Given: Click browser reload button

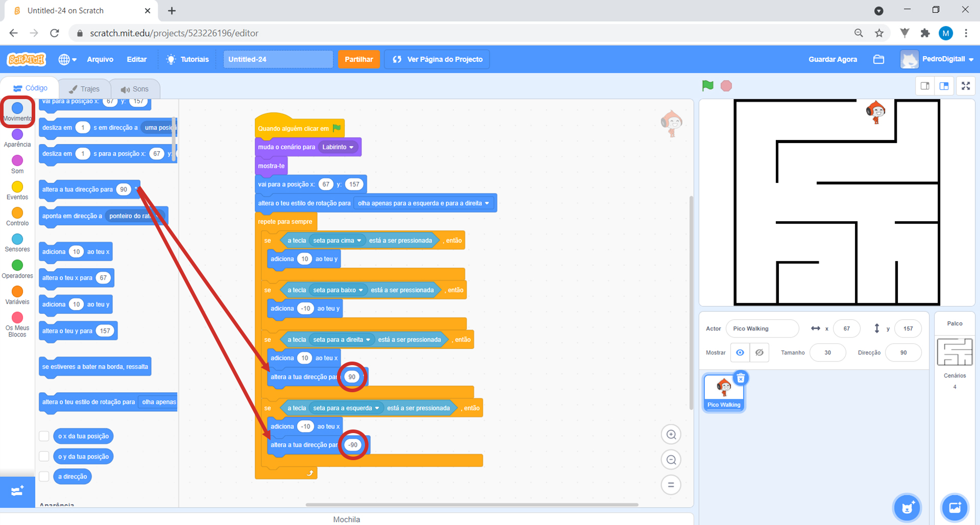Looking at the screenshot, I should point(55,33).
